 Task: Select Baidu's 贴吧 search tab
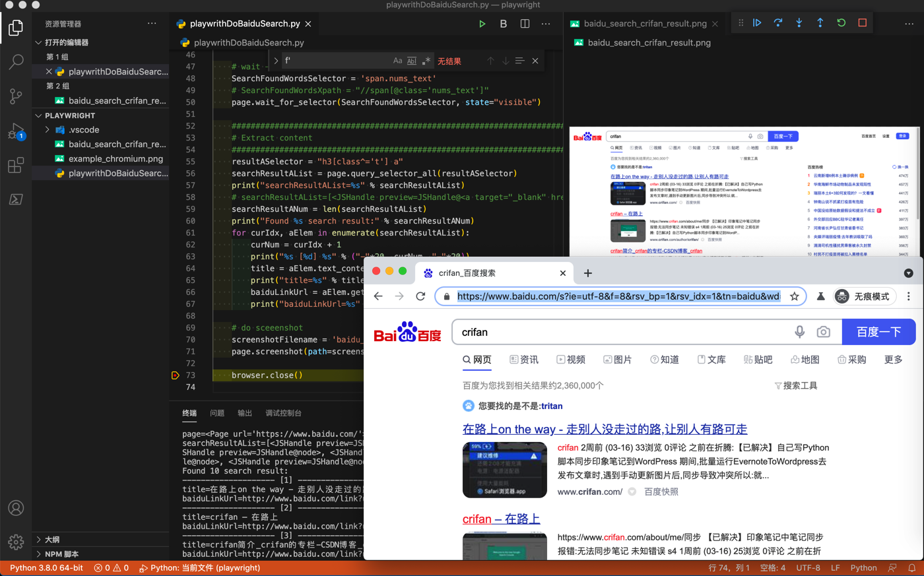(x=758, y=360)
